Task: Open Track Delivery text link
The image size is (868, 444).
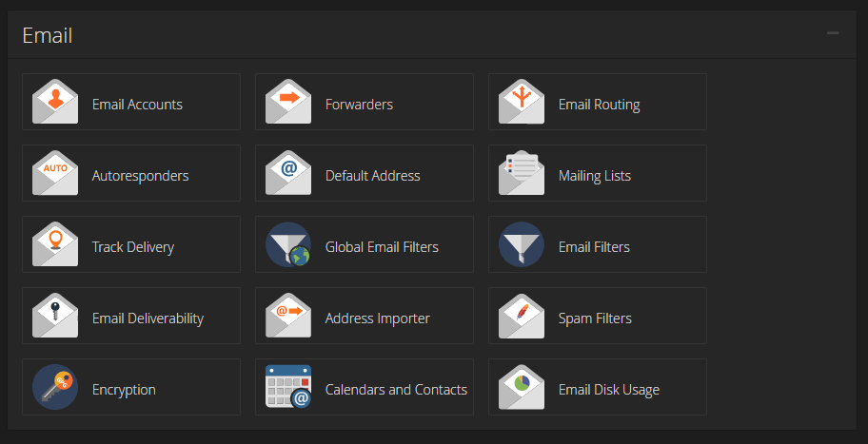Action: [x=133, y=247]
